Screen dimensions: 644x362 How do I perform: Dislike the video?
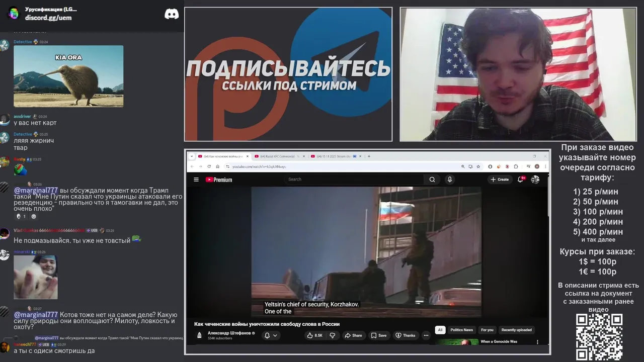[x=333, y=335]
